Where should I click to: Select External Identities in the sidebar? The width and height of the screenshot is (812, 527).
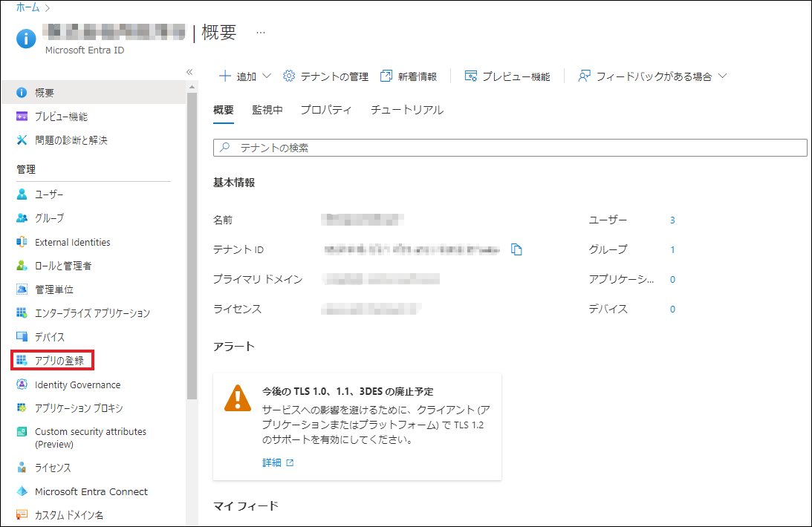[72, 242]
